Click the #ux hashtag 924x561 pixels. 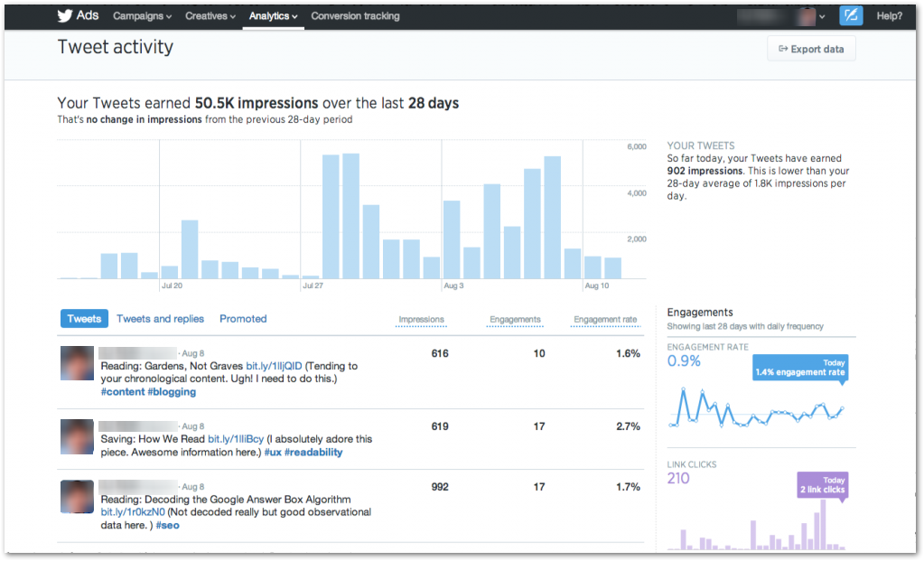[273, 452]
